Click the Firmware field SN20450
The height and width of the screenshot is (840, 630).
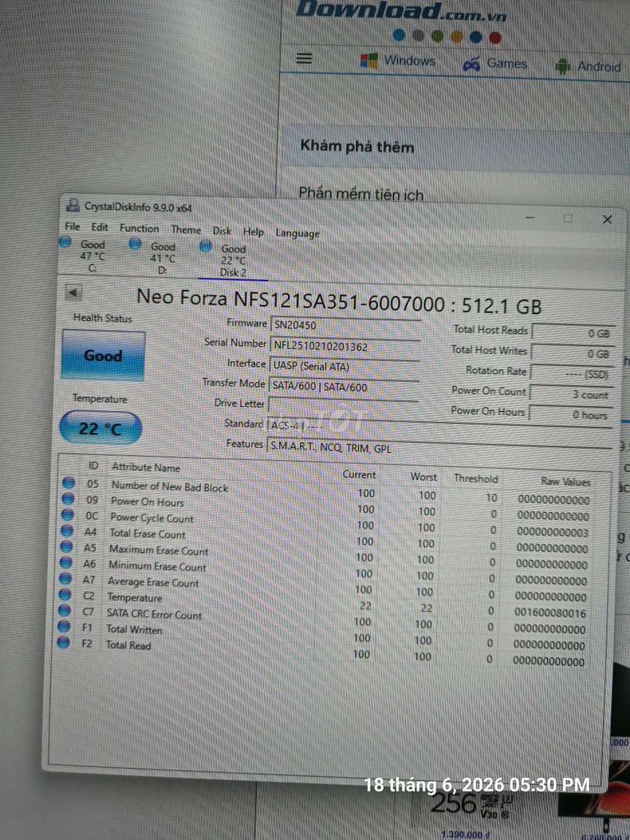pos(345,326)
